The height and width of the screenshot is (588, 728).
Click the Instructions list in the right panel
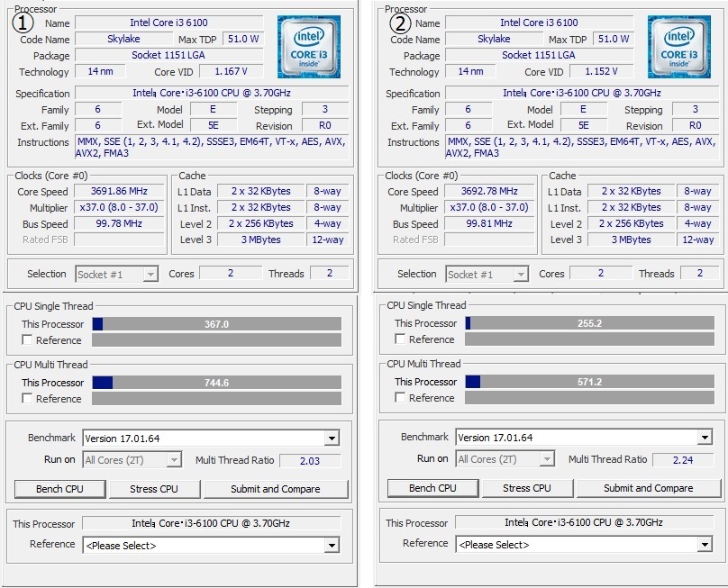tap(582, 148)
